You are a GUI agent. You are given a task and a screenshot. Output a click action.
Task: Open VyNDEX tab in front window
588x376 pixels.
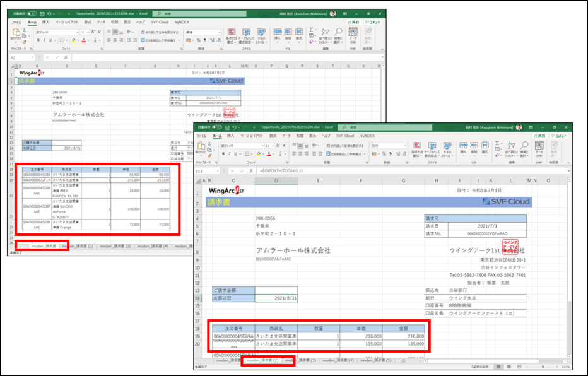click(367, 136)
